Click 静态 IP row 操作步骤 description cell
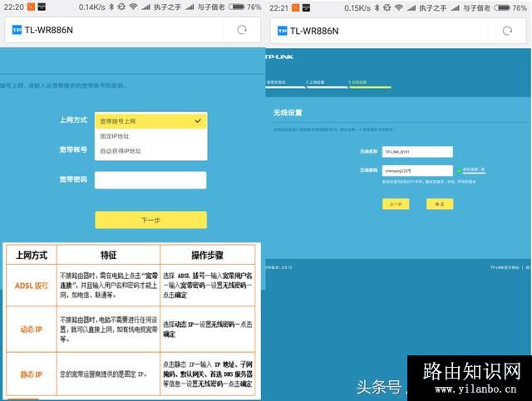532x401 pixels. (x=207, y=374)
